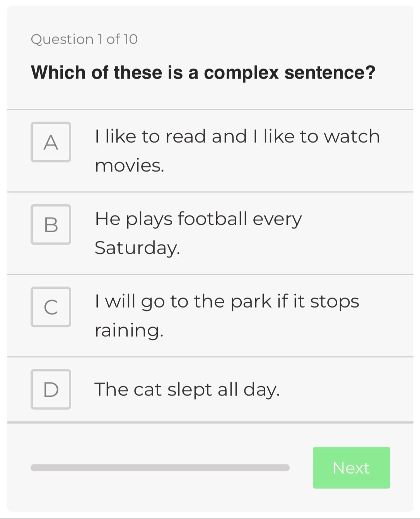Pick the letter C answer box
Image resolution: width=420 pixels, height=519 pixels.
[x=51, y=307]
